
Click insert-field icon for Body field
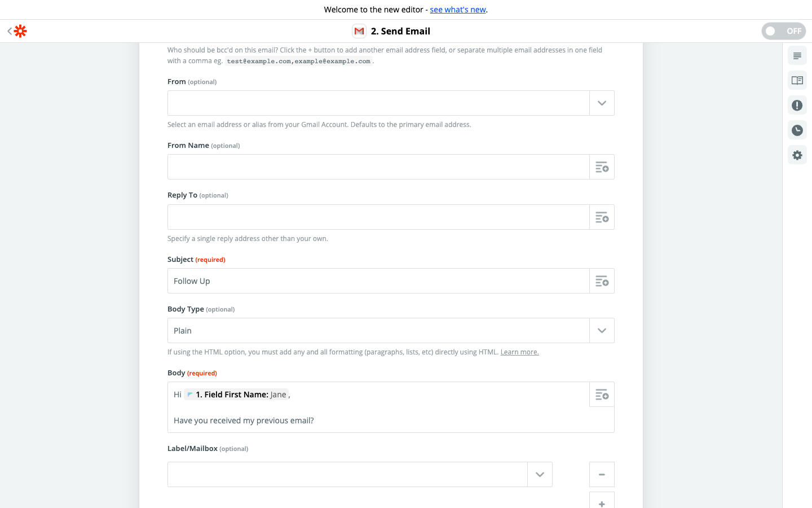coord(602,395)
